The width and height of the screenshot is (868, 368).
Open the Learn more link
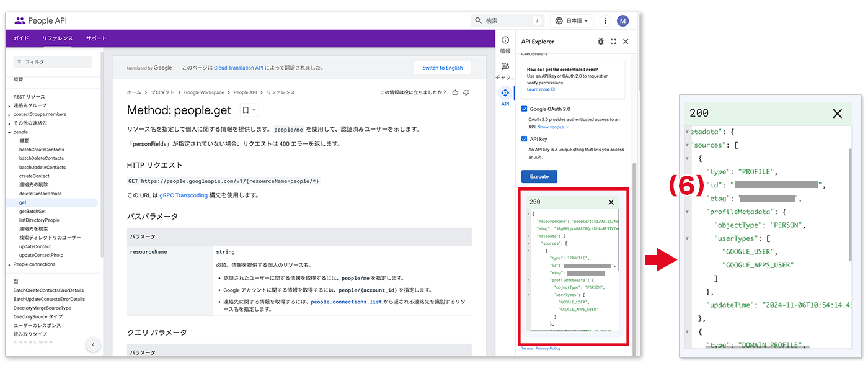coord(541,89)
